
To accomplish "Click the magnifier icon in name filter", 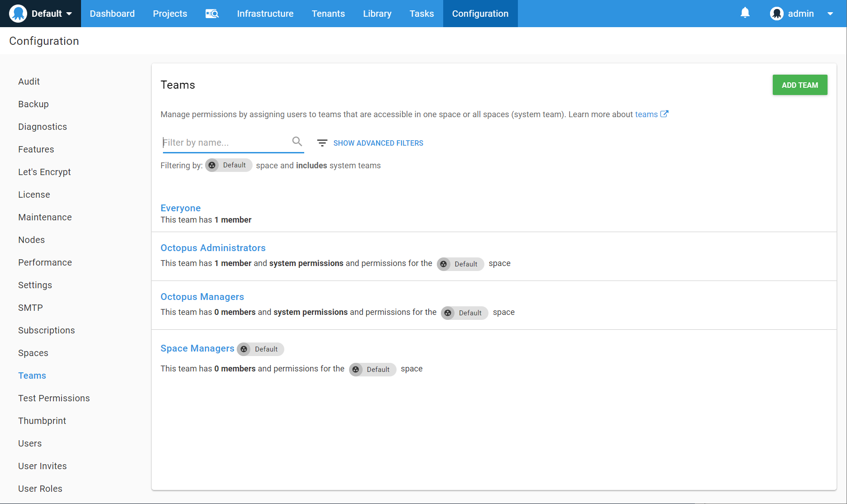I will click(x=297, y=142).
